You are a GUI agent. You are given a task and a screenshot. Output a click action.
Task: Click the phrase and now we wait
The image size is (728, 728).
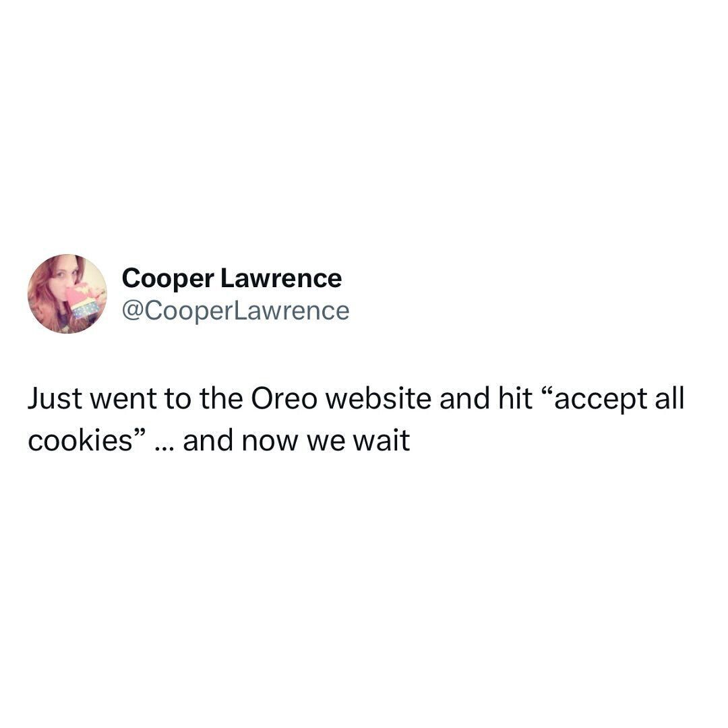pyautogui.click(x=296, y=440)
